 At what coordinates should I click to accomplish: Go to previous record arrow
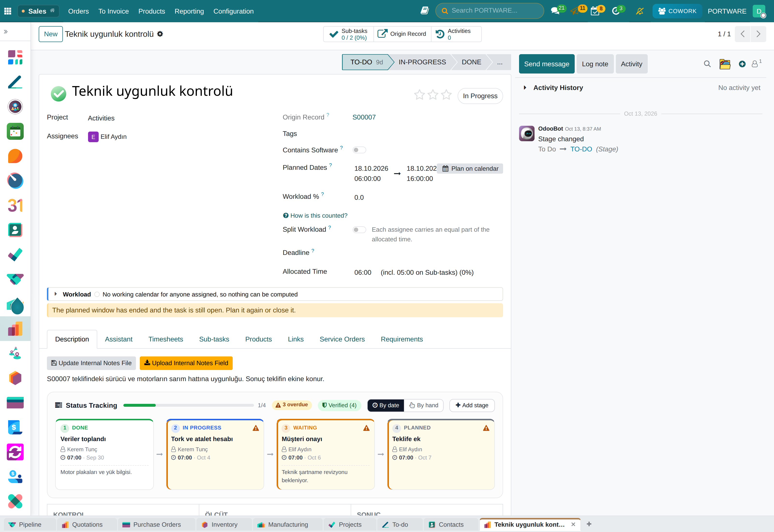point(742,34)
